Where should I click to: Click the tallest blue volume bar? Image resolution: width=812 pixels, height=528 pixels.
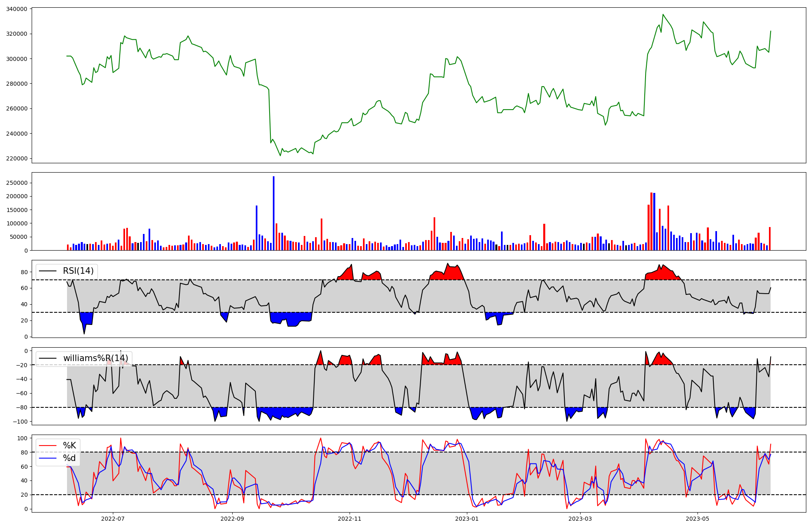[x=274, y=213]
